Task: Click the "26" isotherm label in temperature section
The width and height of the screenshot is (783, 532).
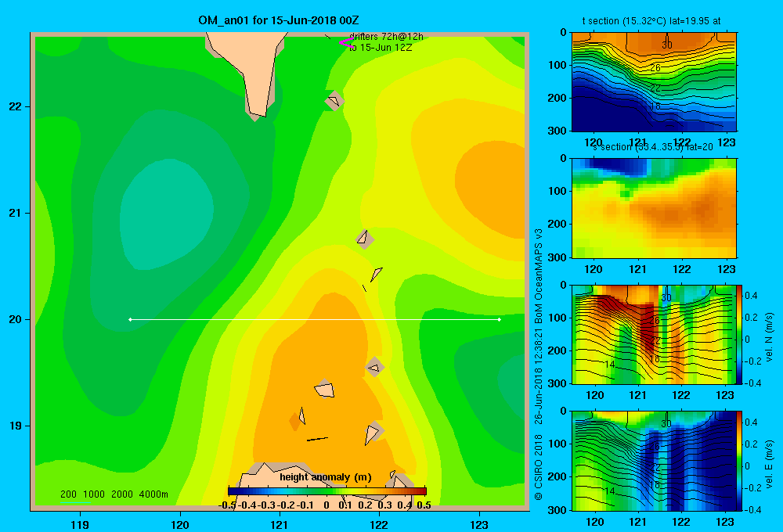Action: click(x=655, y=67)
